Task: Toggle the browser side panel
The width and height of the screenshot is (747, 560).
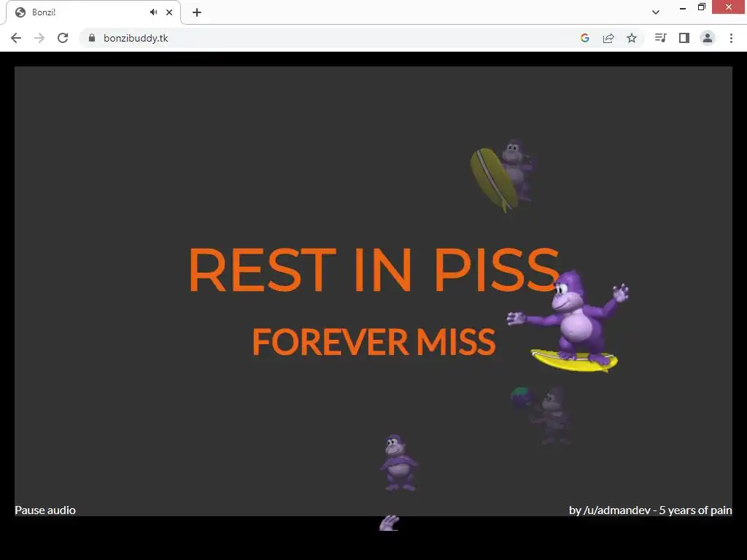Action: pos(684,38)
